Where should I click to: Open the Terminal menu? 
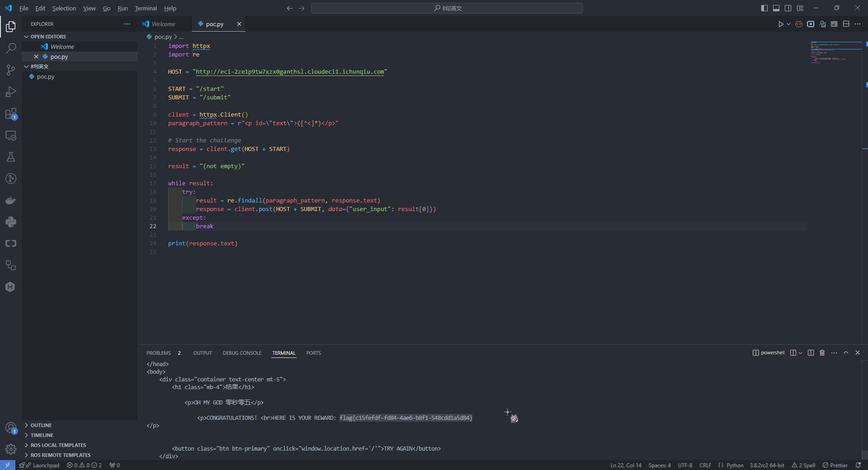pos(146,8)
